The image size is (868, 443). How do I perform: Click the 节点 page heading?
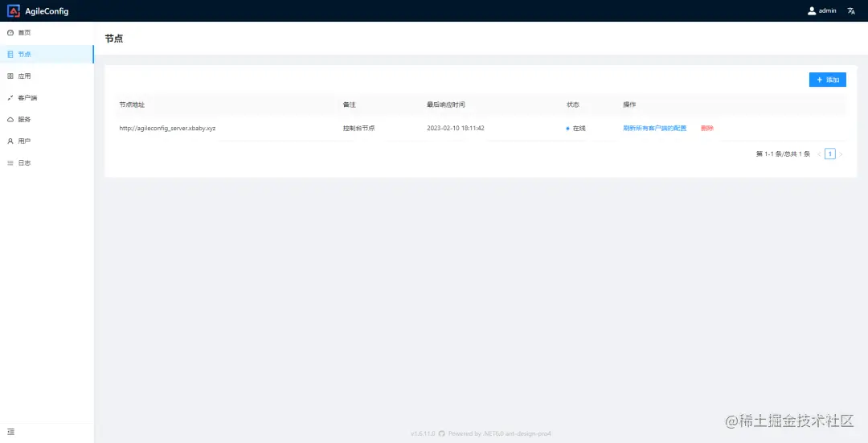click(113, 39)
